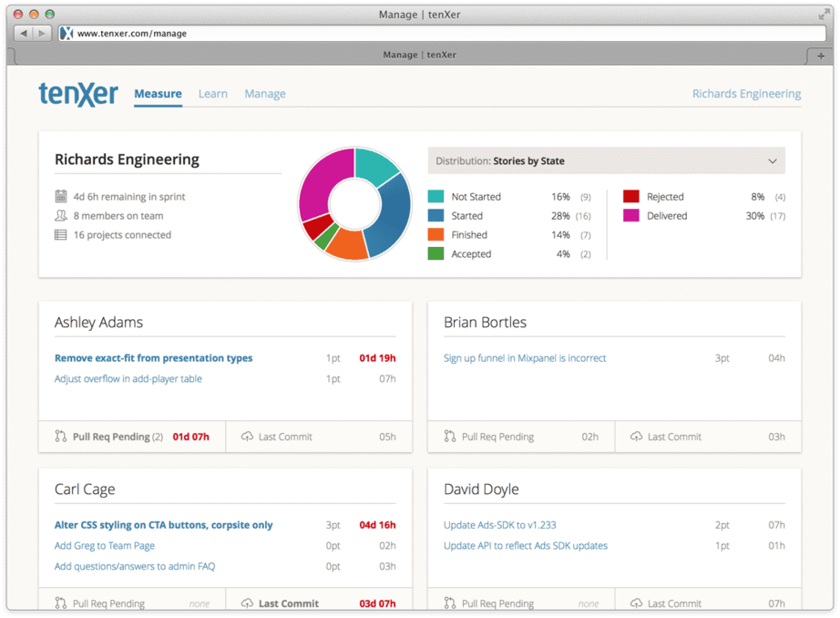Viewport: 840px width, 618px height.
Task: Open Sign up funnel in Mixpanel story
Action: tap(525, 358)
